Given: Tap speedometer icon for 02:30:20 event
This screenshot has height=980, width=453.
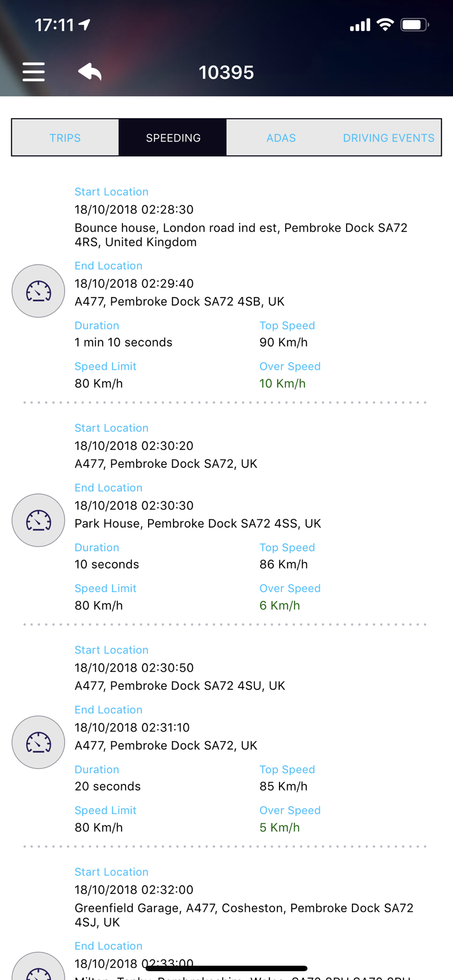Looking at the screenshot, I should pos(38,520).
